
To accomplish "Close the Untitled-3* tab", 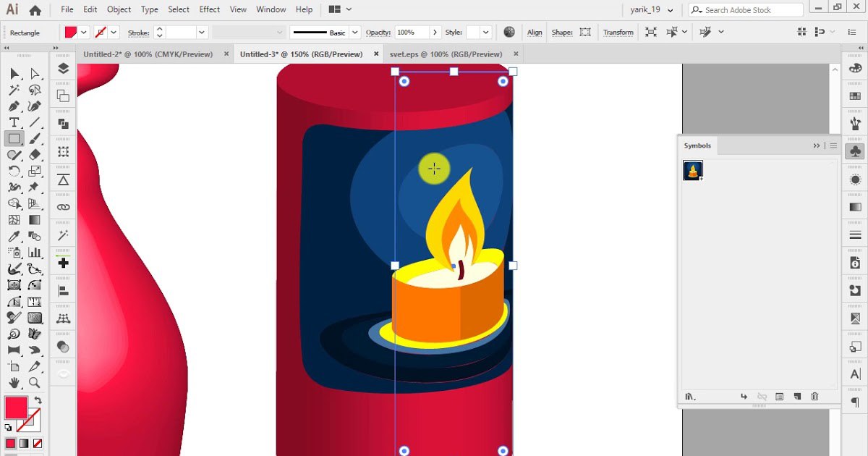I will tap(377, 54).
